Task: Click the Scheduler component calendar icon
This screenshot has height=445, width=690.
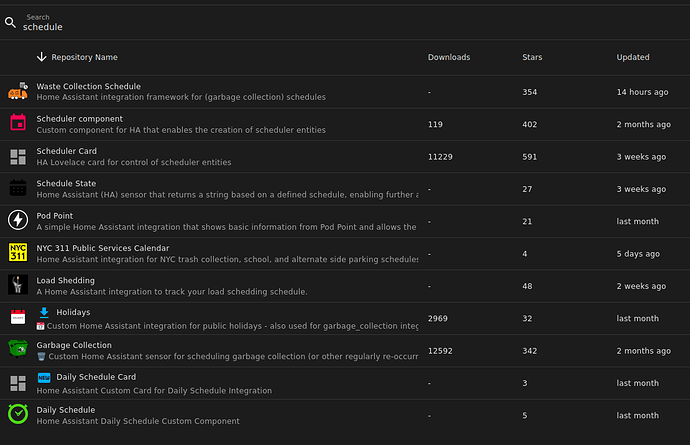Action: point(18,124)
